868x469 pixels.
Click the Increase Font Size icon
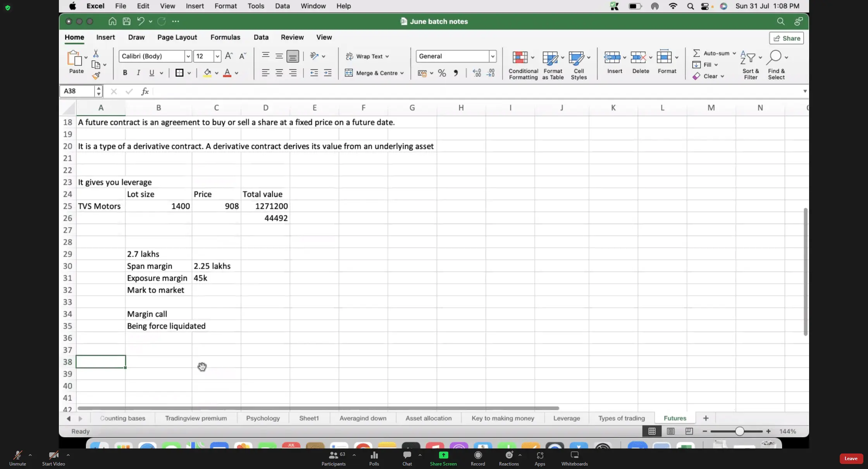[x=229, y=56]
